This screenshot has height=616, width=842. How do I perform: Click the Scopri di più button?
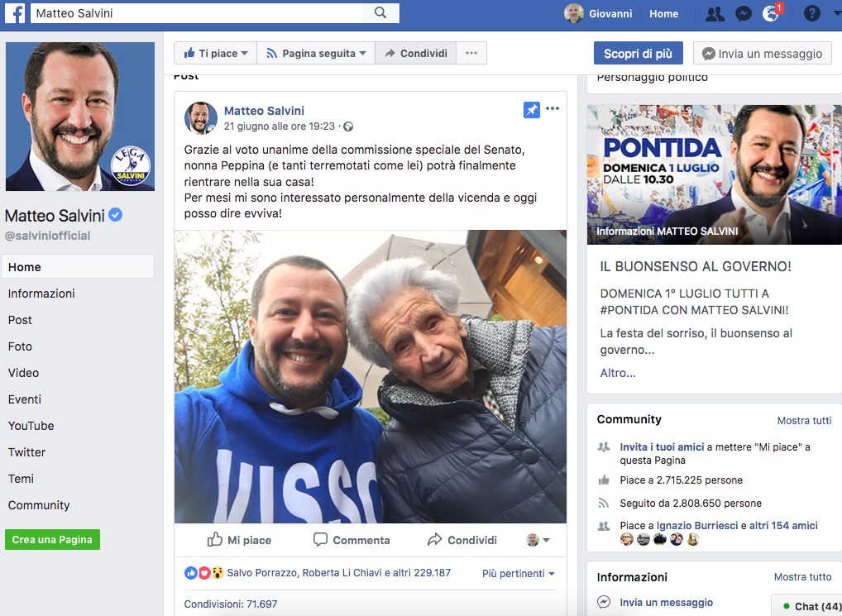pyautogui.click(x=638, y=53)
